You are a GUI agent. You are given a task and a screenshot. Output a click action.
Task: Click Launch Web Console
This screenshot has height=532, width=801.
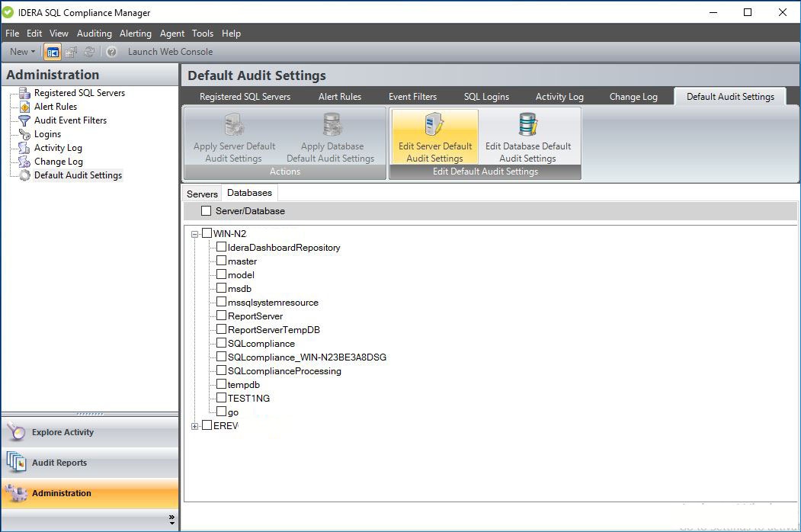pyautogui.click(x=170, y=52)
